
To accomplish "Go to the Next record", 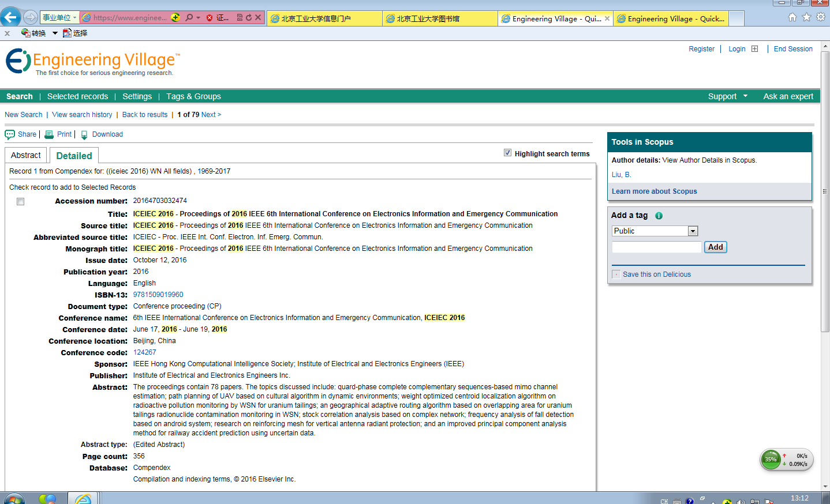I will [211, 115].
